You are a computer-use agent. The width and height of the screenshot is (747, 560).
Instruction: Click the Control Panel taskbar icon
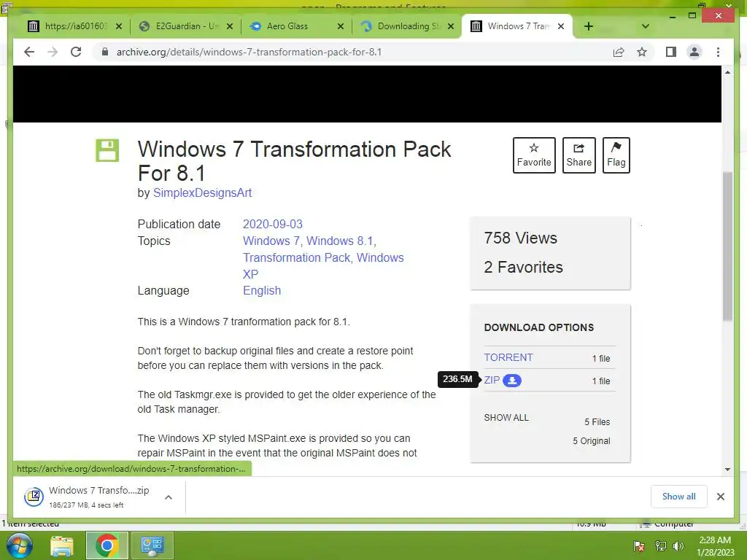click(152, 545)
